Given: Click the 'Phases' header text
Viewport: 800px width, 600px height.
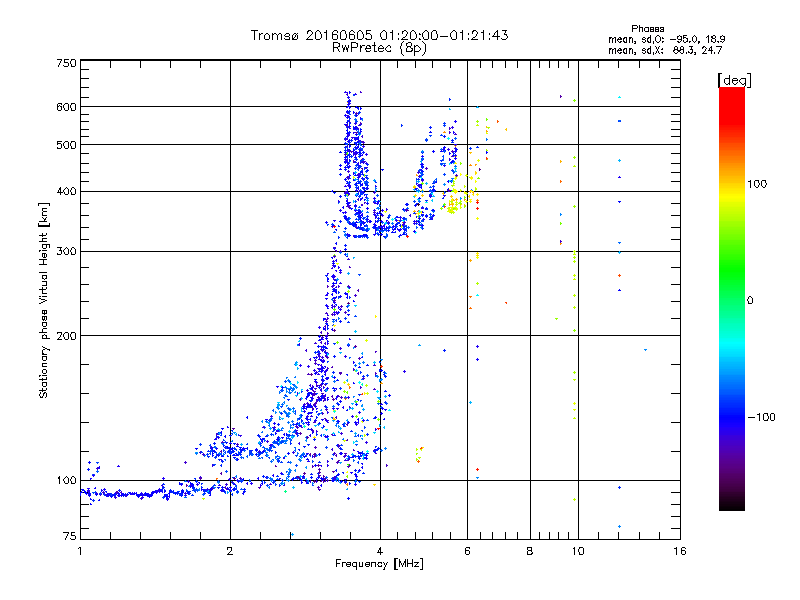Looking at the screenshot, I should tap(647, 29).
